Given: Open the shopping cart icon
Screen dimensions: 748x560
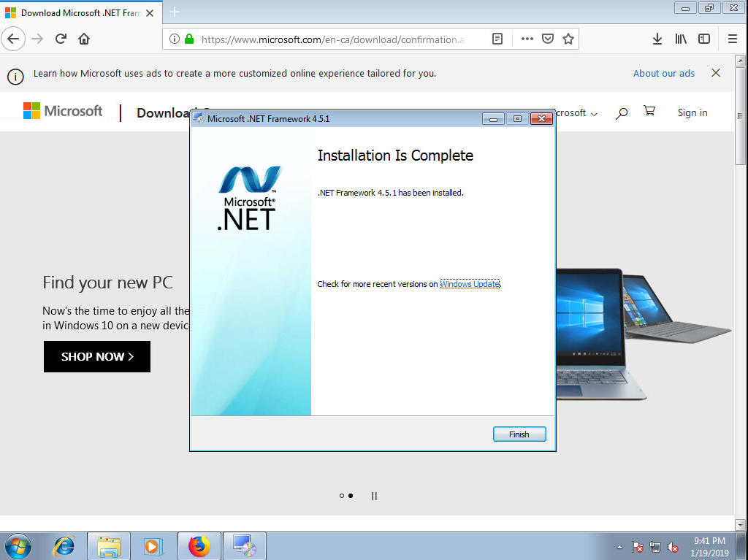Looking at the screenshot, I should pyautogui.click(x=649, y=111).
